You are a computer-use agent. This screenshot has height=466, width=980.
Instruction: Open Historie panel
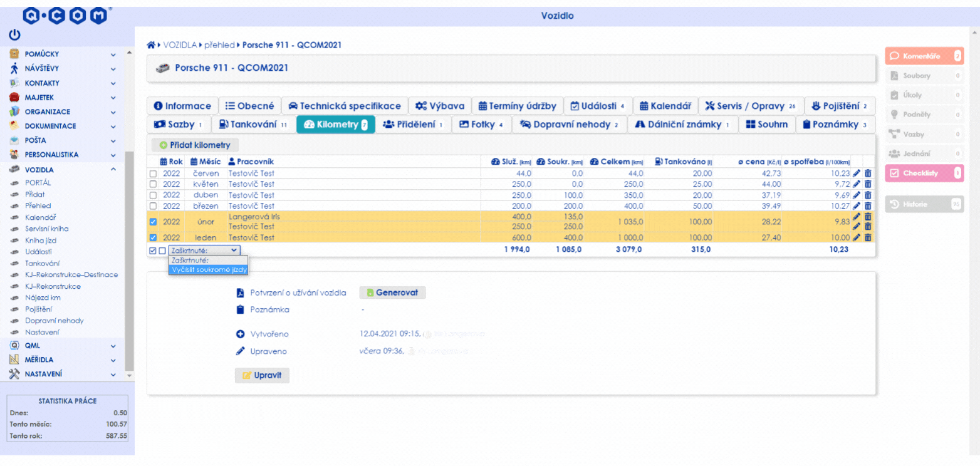924,204
